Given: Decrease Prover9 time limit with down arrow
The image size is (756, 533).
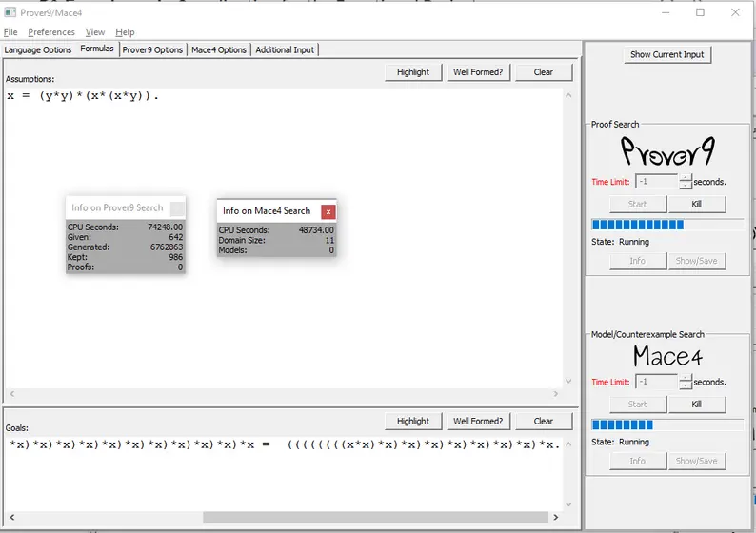Looking at the screenshot, I should click(686, 186).
